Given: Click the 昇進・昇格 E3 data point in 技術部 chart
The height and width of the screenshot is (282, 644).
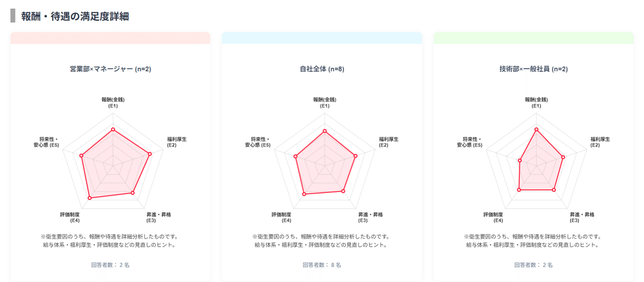Looking at the screenshot, I should coord(554,190).
